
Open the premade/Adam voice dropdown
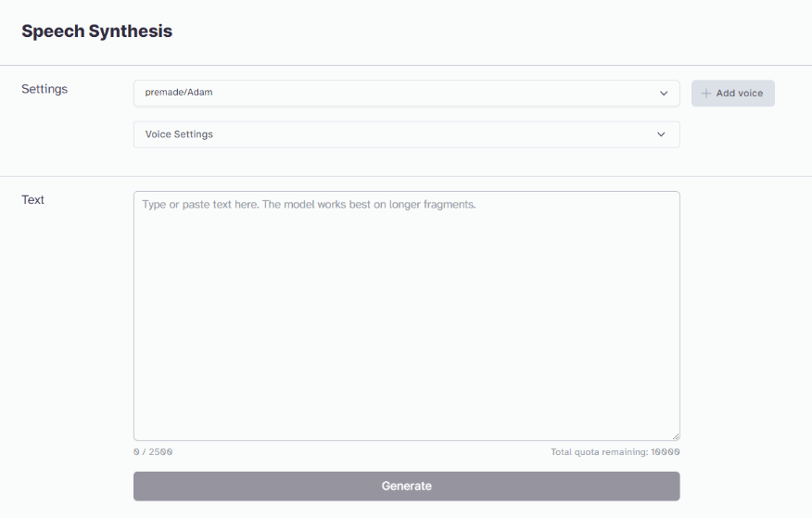(x=406, y=94)
